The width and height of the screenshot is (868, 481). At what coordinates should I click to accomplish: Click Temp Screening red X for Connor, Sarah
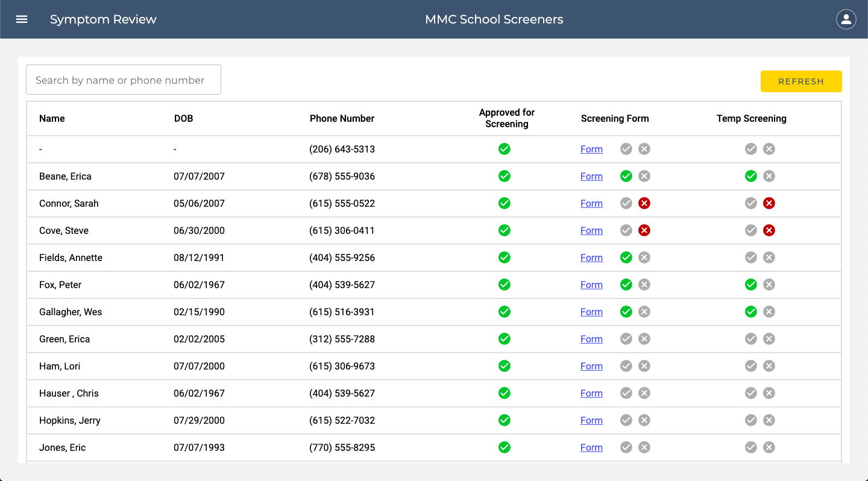(x=769, y=203)
